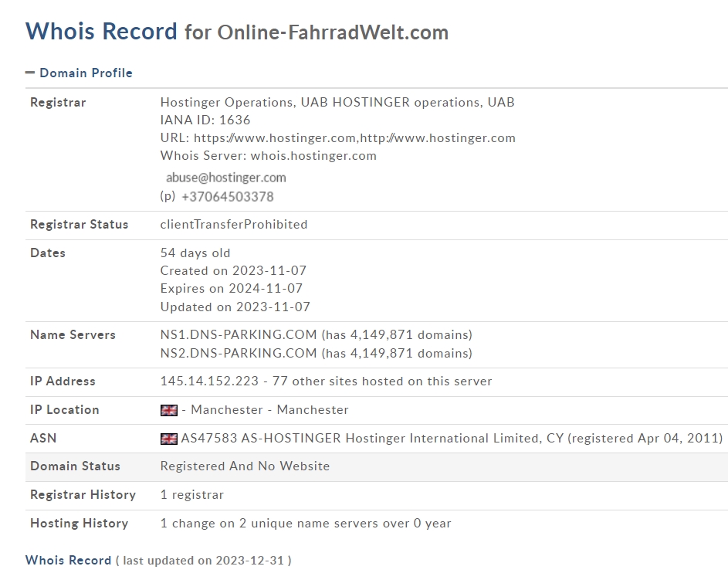Click the 'Name Servers' row label

coord(73,335)
